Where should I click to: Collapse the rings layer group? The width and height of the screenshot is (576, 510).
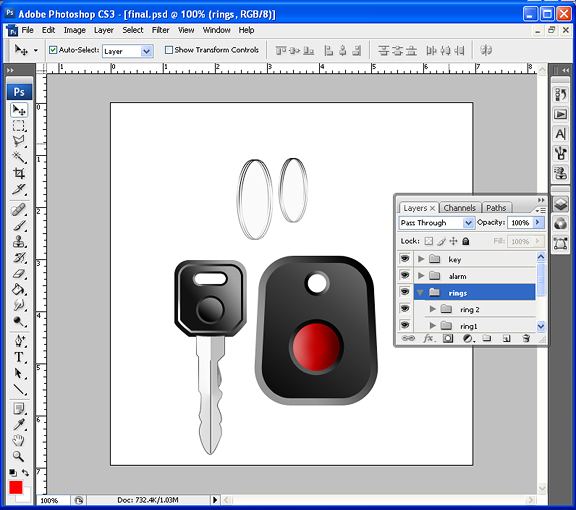(420, 292)
